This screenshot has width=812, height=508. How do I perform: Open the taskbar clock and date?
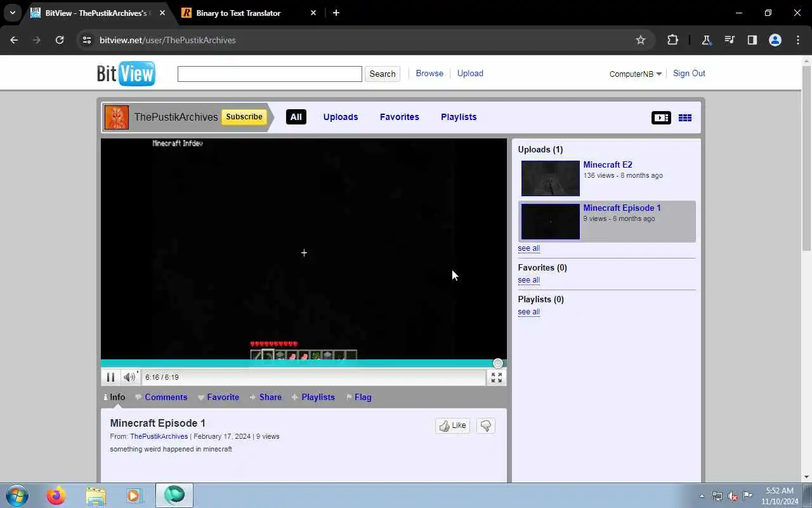[x=779, y=496]
